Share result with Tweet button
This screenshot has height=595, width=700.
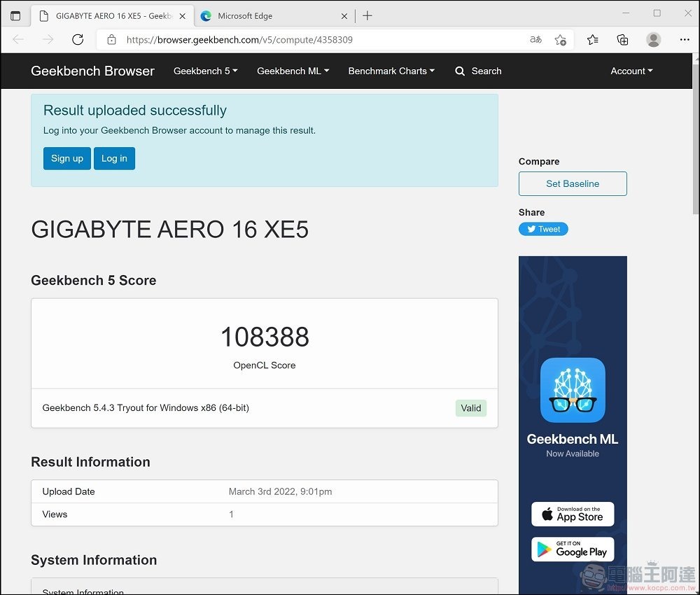point(543,229)
